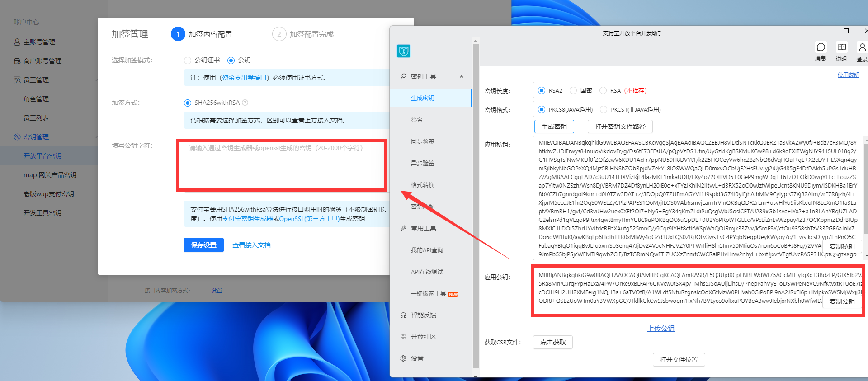Select SHA256withRSA signing method
This screenshot has height=381, width=868.
(188, 103)
